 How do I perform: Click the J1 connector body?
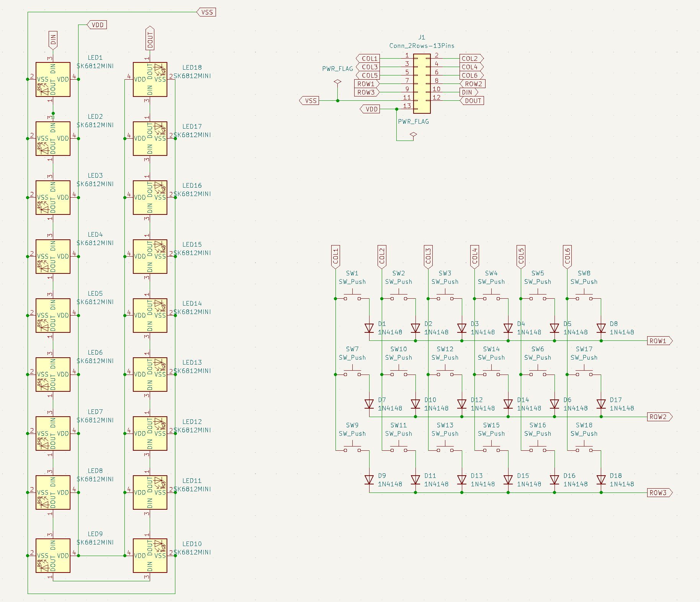422,84
